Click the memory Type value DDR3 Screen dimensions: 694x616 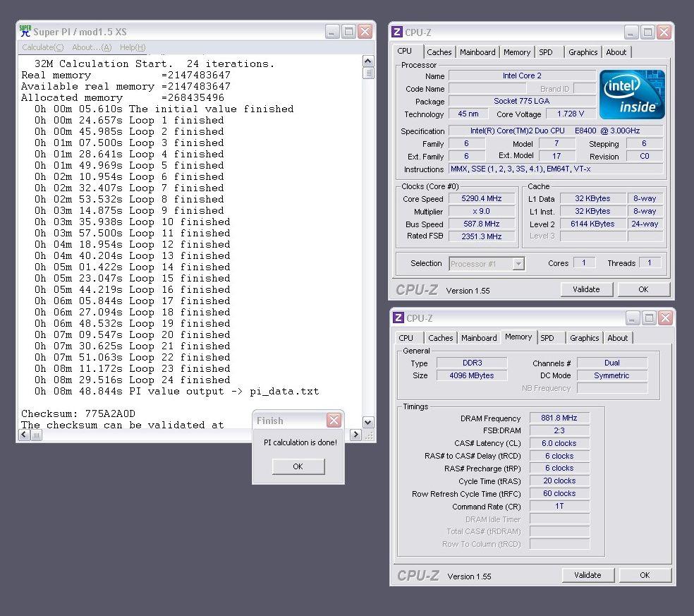click(x=472, y=363)
